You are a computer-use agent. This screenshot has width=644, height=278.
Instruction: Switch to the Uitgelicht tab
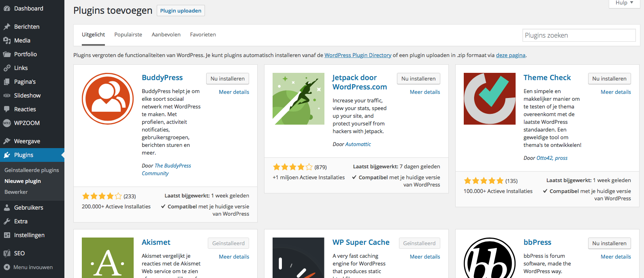(x=93, y=35)
